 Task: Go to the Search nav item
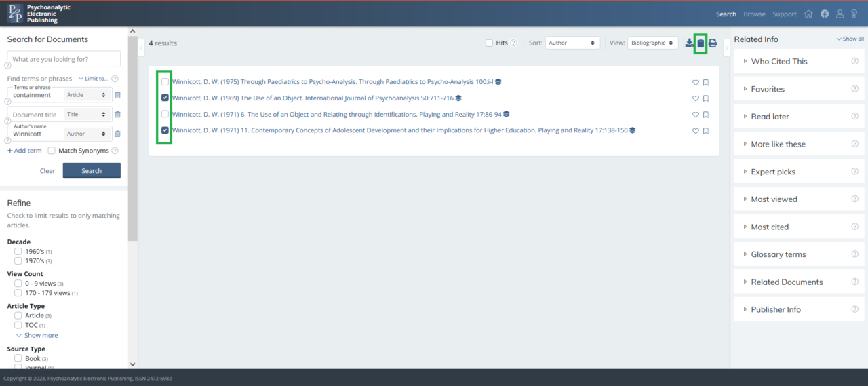(726, 14)
